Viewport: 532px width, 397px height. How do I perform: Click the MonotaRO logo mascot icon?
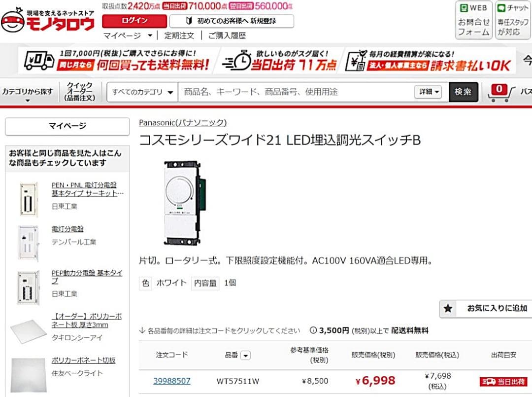tap(13, 20)
